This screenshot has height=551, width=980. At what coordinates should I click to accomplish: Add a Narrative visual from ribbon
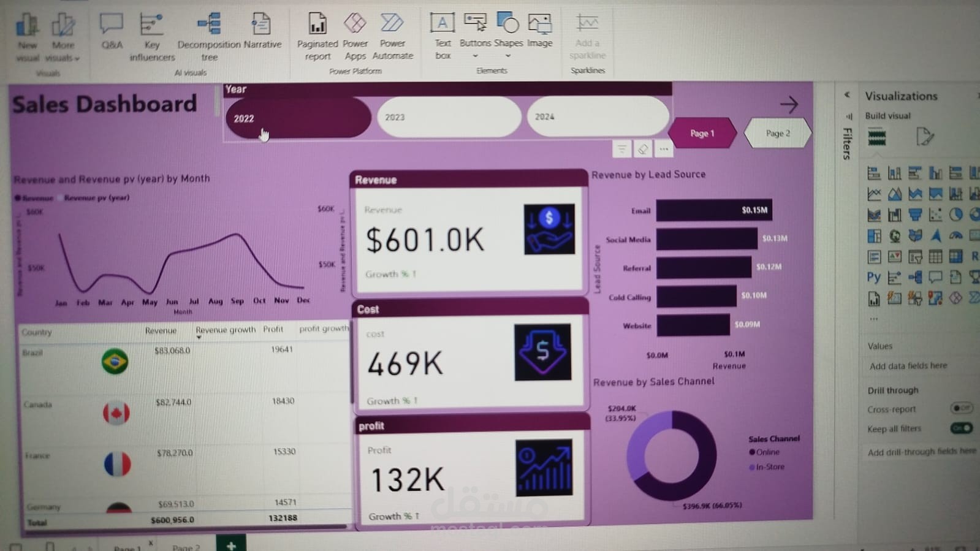262,31
